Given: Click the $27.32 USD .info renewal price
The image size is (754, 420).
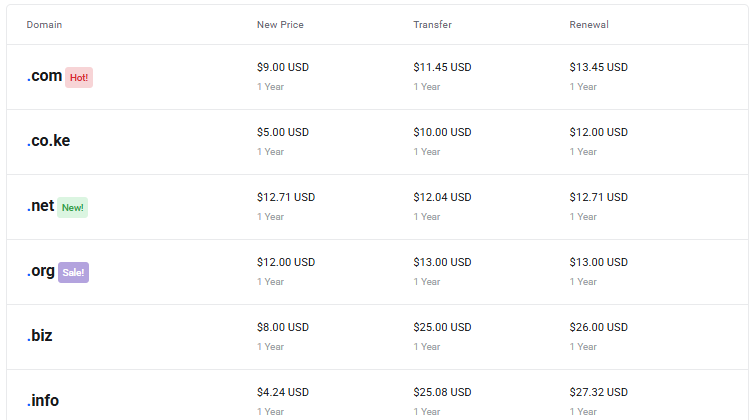Looking at the screenshot, I should [598, 392].
